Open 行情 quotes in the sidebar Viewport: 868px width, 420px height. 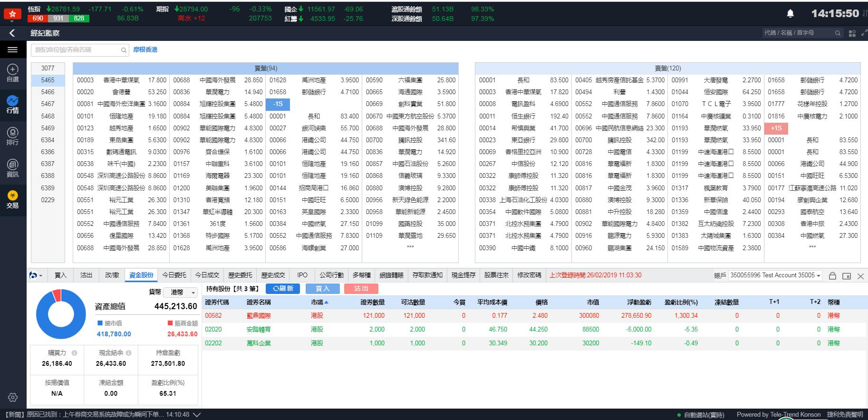tap(12, 104)
